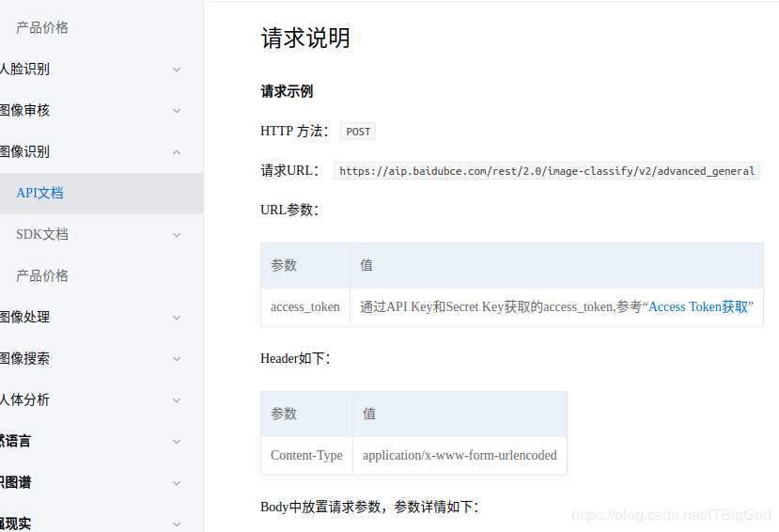The width and height of the screenshot is (779, 532).
Task: Expand the 人体分析 section chevron
Action: pos(177,400)
